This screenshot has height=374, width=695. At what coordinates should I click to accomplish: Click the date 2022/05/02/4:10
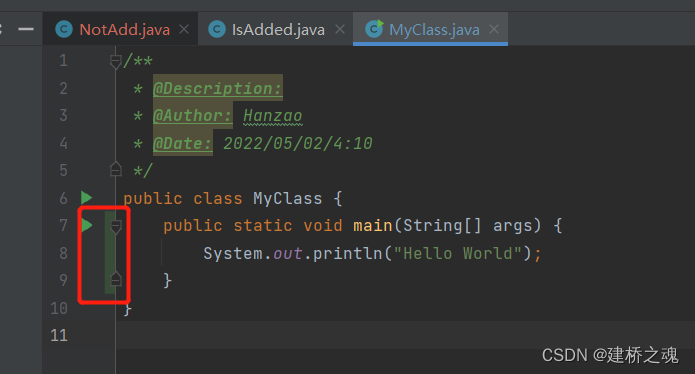pos(298,143)
